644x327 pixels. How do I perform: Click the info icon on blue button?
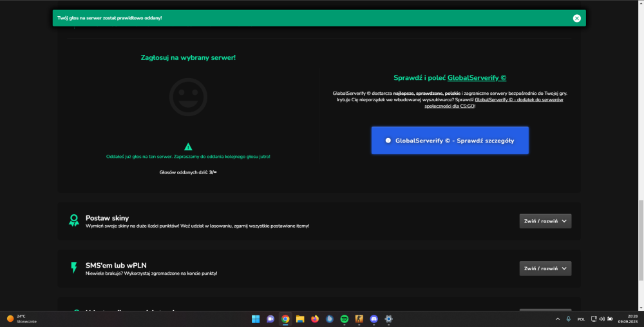pos(388,140)
